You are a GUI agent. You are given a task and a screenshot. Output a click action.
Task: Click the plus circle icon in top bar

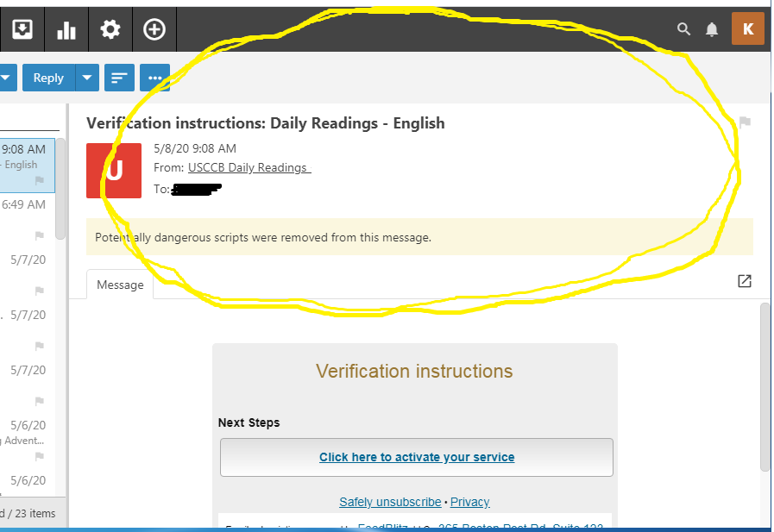click(154, 30)
